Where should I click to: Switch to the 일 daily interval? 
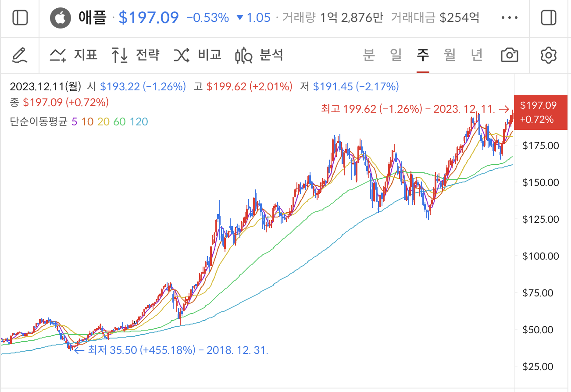396,55
